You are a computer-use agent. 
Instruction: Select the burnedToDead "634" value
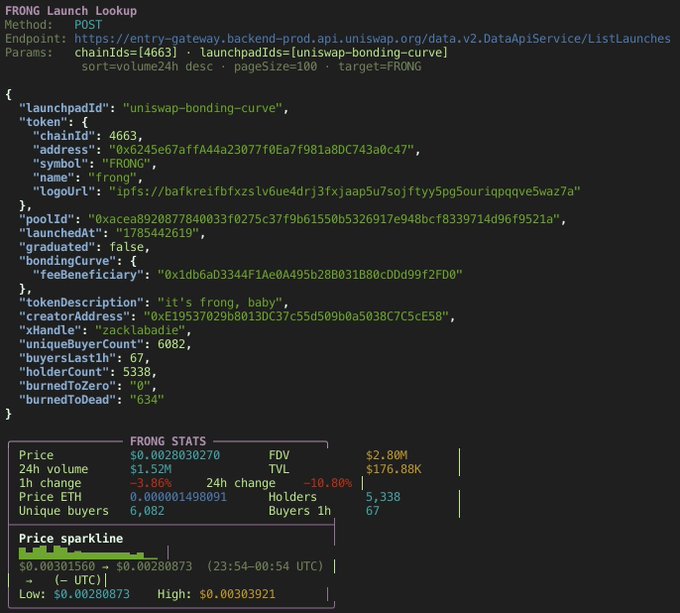tap(147, 399)
